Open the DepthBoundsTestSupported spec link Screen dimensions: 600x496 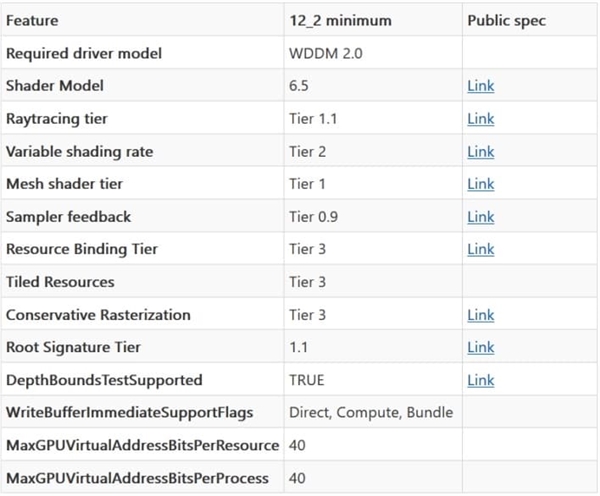coord(480,380)
